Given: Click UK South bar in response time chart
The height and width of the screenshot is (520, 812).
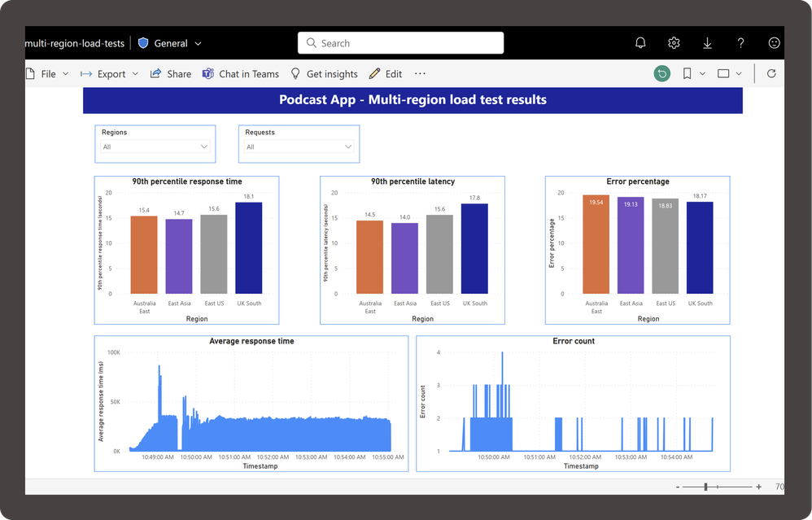Looking at the screenshot, I should coord(249,248).
